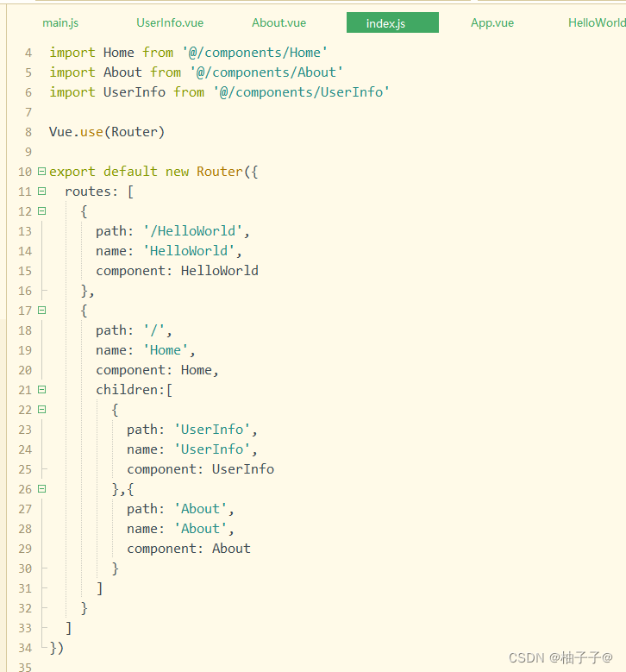Click the '@/components/UserInfo' import string
The width and height of the screenshot is (626, 672).
point(301,92)
